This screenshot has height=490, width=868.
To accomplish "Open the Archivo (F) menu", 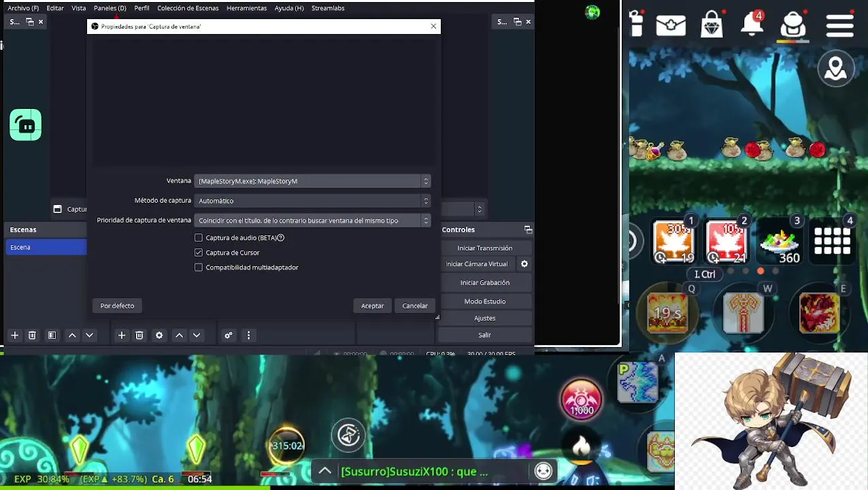I will point(23,8).
